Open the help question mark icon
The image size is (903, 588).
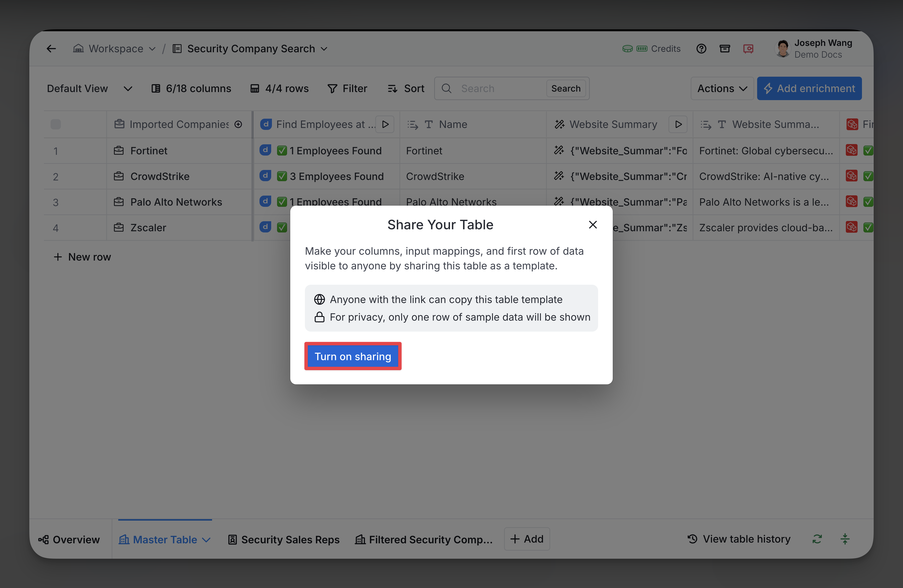pyautogui.click(x=701, y=49)
